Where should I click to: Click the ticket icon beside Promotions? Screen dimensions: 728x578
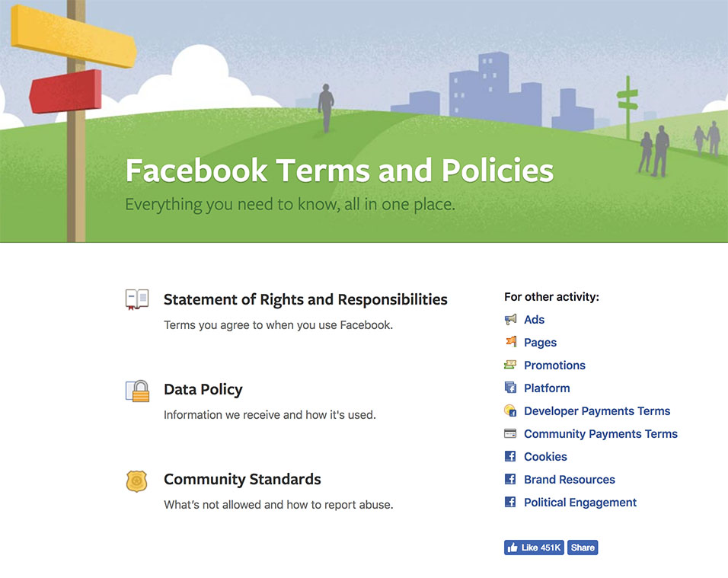[x=510, y=365]
